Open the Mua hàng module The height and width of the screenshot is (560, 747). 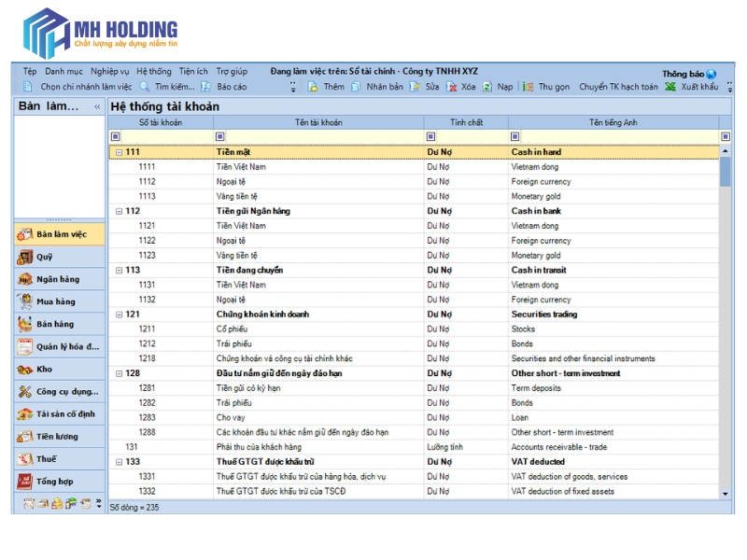click(60, 301)
